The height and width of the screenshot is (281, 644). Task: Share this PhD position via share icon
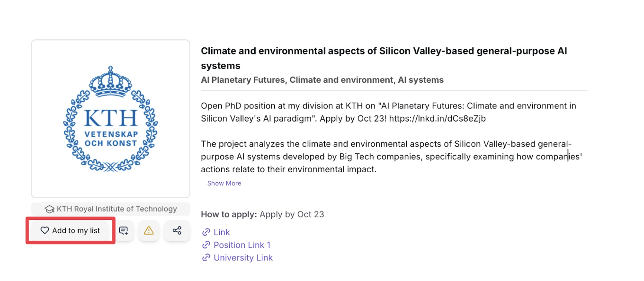(x=177, y=230)
